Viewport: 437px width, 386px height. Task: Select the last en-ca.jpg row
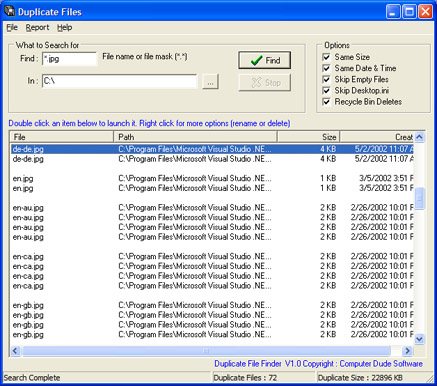click(212, 286)
